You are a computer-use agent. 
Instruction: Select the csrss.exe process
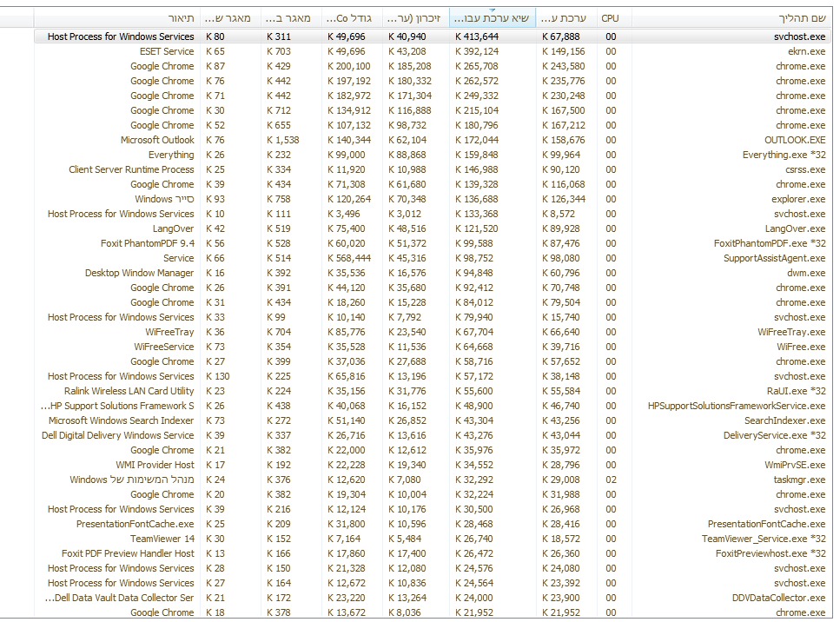click(x=805, y=169)
